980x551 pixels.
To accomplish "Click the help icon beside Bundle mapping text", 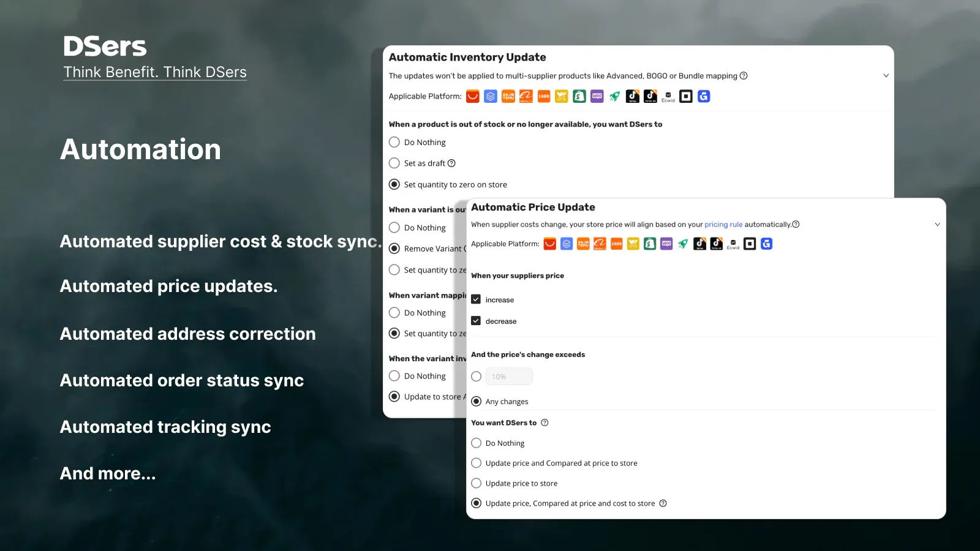I will click(x=744, y=76).
